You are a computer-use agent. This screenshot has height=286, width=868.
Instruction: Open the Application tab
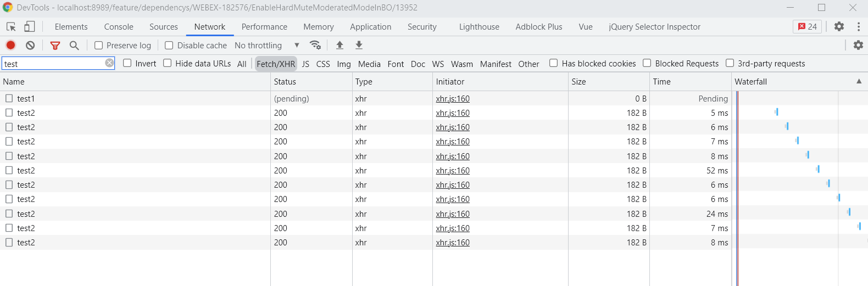pyautogui.click(x=370, y=27)
